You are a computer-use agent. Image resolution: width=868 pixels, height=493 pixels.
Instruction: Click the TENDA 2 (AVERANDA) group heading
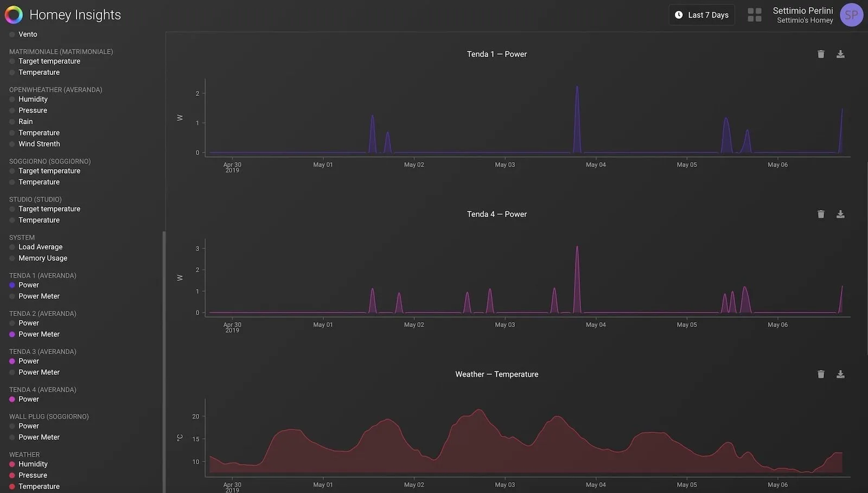click(43, 313)
